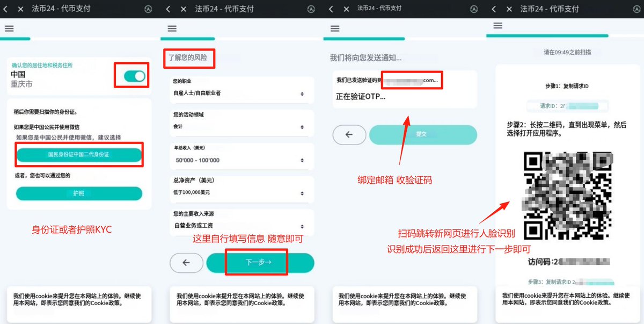Viewport: 644px width, 324px height.
Task: Tap the 正在验证OTP status text
Action: point(361,97)
